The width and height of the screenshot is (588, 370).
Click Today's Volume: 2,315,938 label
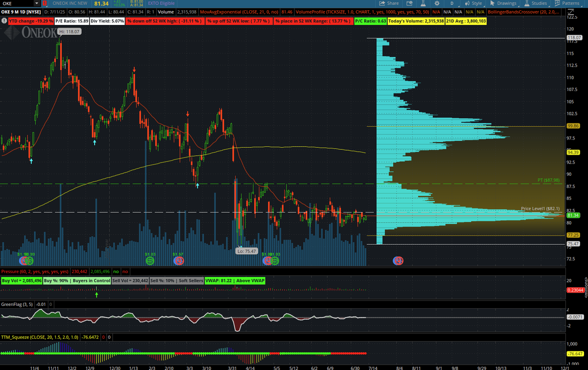(416, 21)
